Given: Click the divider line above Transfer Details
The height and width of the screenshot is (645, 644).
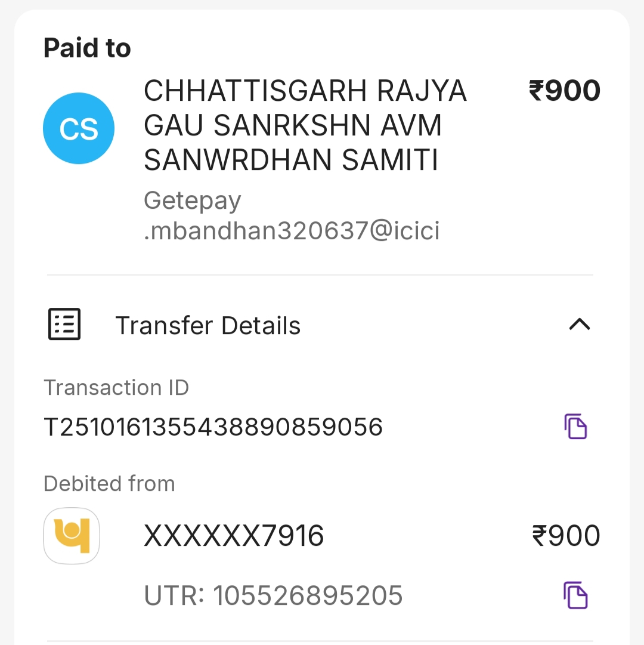Looking at the screenshot, I should pyautogui.click(x=320, y=275).
